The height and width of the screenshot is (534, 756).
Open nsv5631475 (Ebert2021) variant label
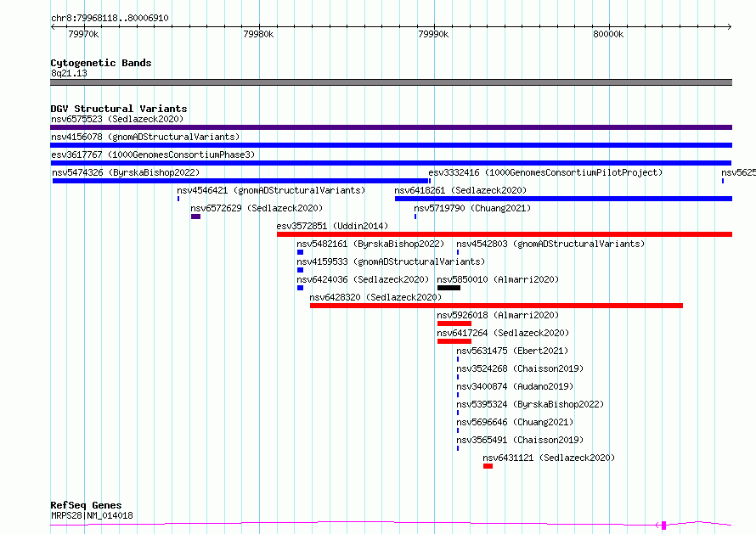(512, 351)
